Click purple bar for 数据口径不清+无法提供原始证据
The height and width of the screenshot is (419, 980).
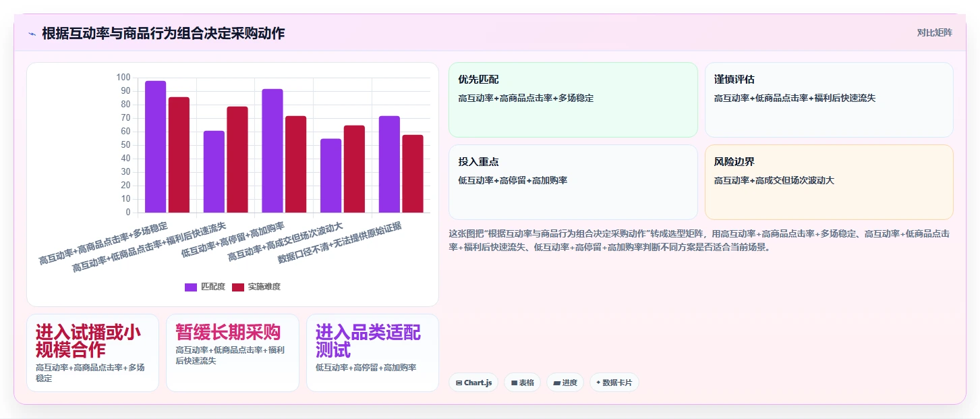pyautogui.click(x=389, y=164)
